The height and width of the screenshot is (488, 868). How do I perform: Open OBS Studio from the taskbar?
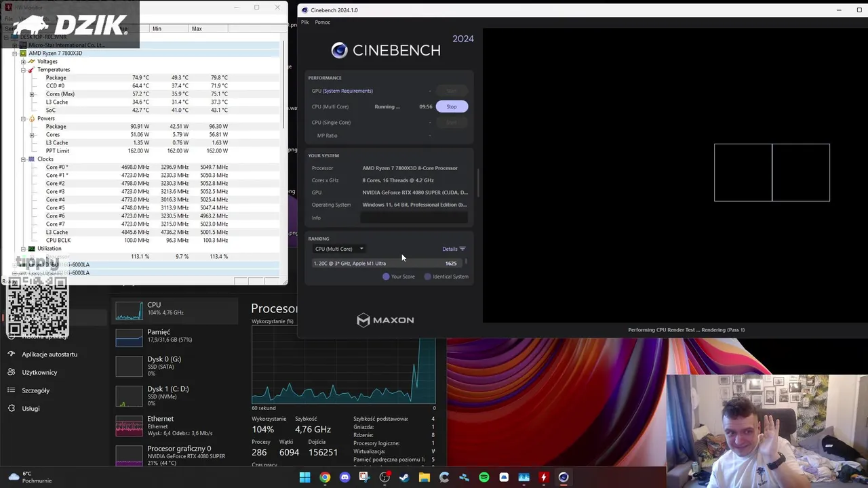(x=384, y=477)
